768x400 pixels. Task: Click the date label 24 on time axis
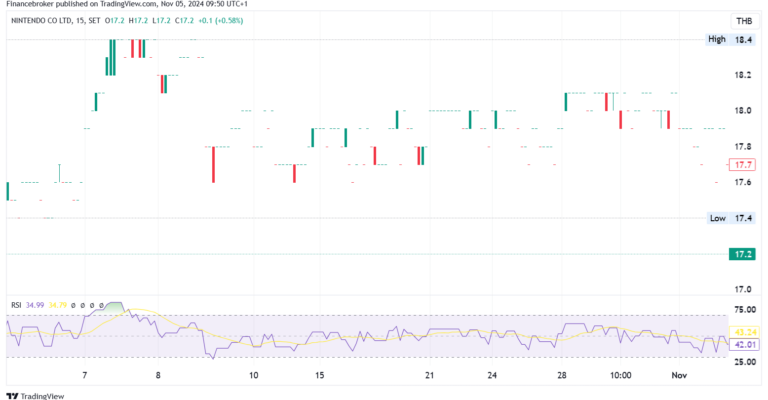492,376
